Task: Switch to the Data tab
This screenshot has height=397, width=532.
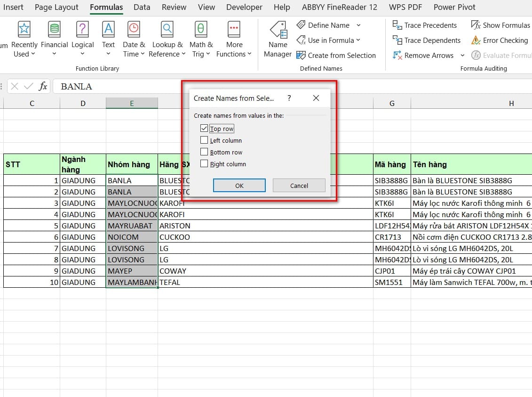Action: coord(142,7)
